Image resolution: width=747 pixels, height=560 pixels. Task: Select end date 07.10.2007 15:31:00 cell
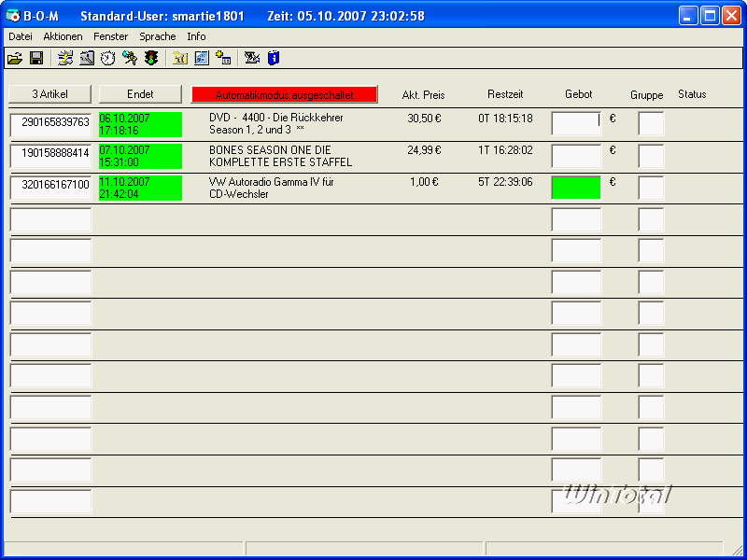point(141,156)
